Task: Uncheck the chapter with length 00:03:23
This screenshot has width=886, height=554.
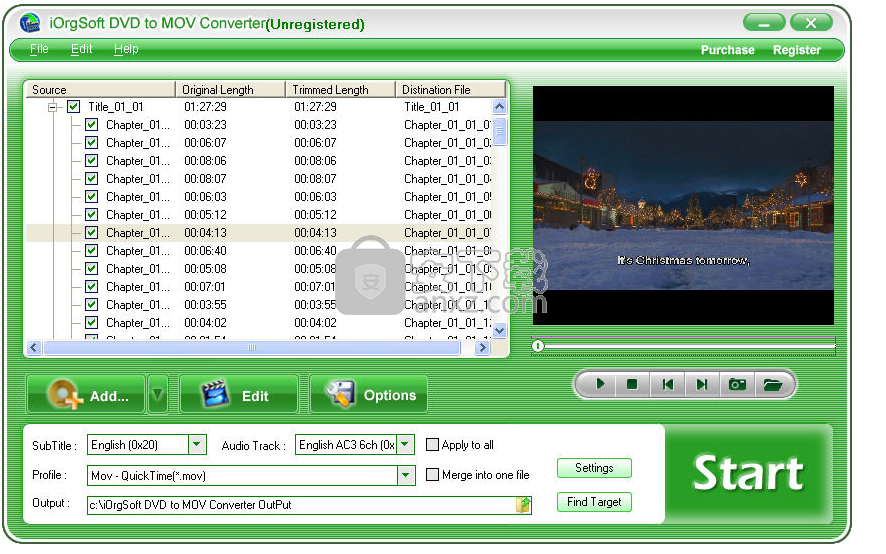Action: 92,124
